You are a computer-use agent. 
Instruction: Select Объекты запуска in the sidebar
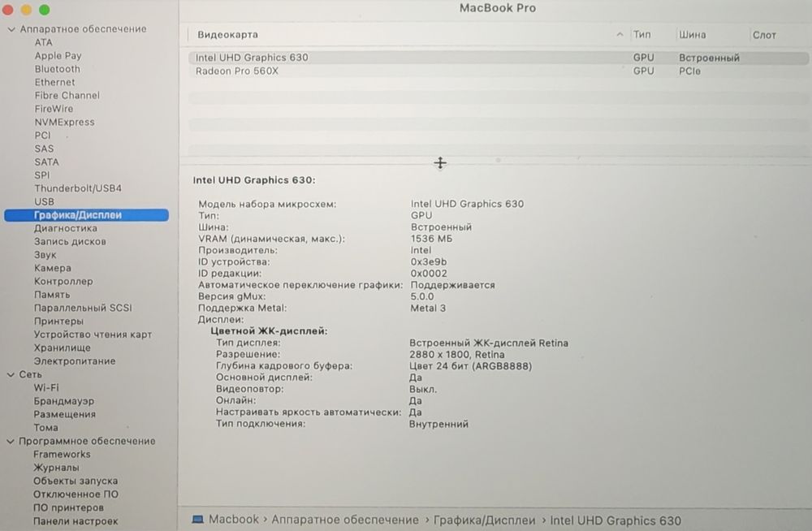click(x=76, y=481)
